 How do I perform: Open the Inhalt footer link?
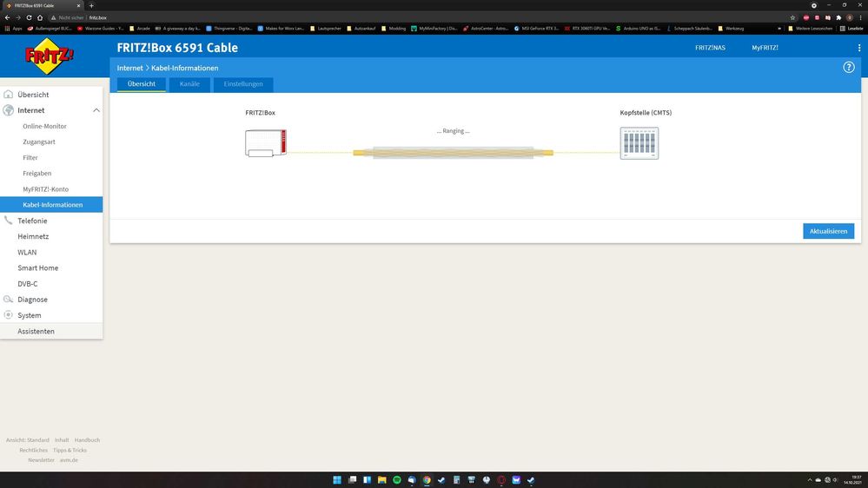pos(62,440)
